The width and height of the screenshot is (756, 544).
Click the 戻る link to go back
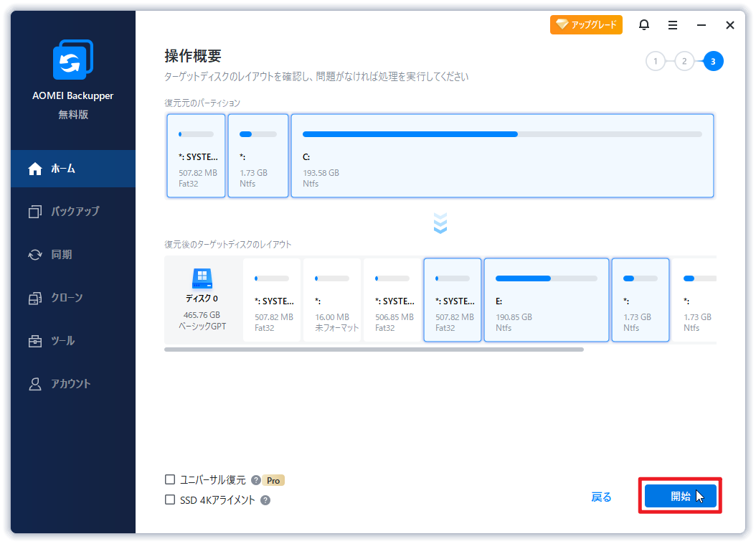point(601,496)
